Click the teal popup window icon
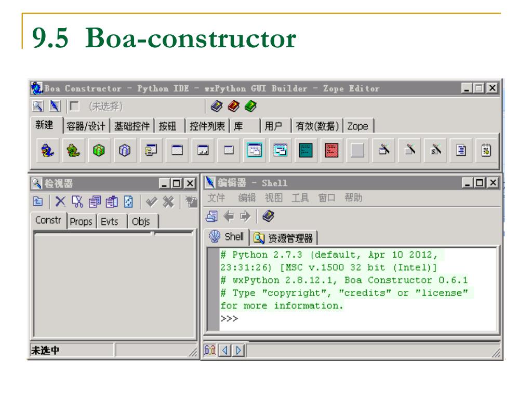Viewport: 532px width, 399px height. (305, 150)
